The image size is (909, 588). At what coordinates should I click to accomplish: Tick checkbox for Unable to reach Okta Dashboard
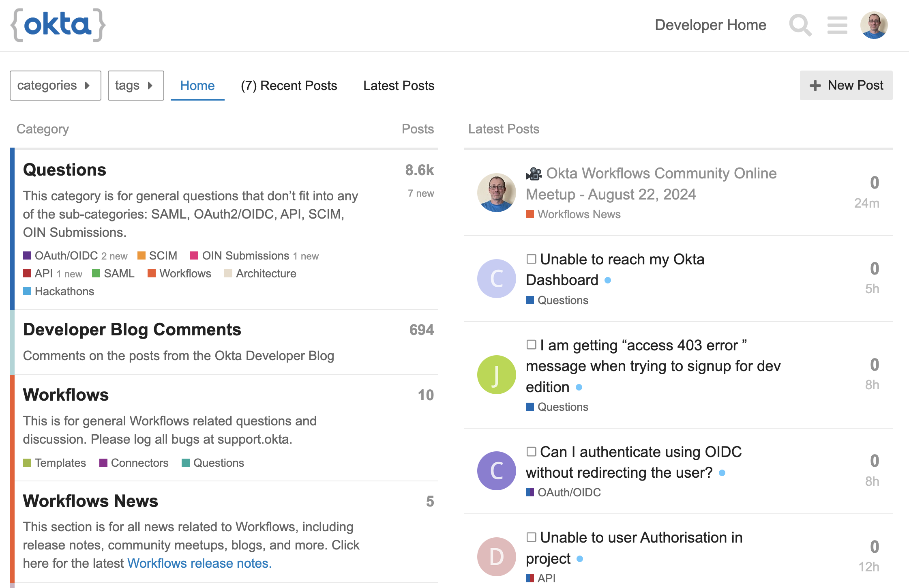(x=531, y=259)
